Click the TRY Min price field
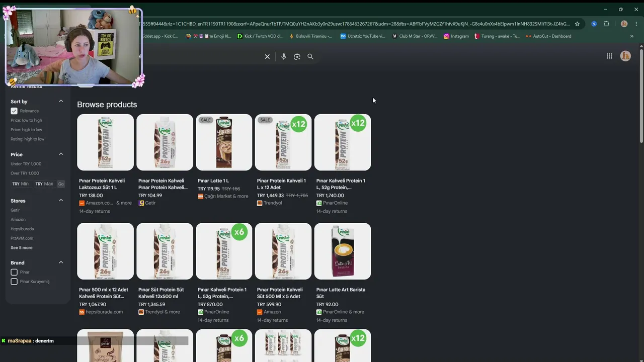Image resolution: width=644 pixels, height=362 pixels. pos(21,184)
